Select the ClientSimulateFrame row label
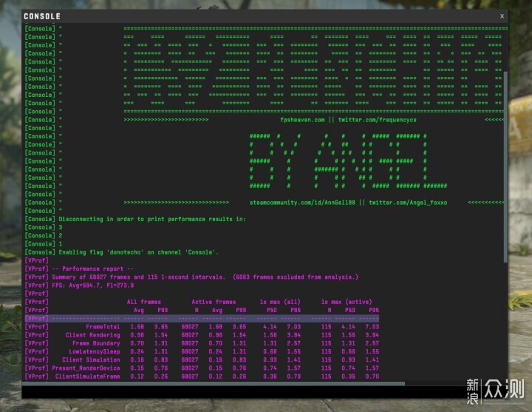 87,376
